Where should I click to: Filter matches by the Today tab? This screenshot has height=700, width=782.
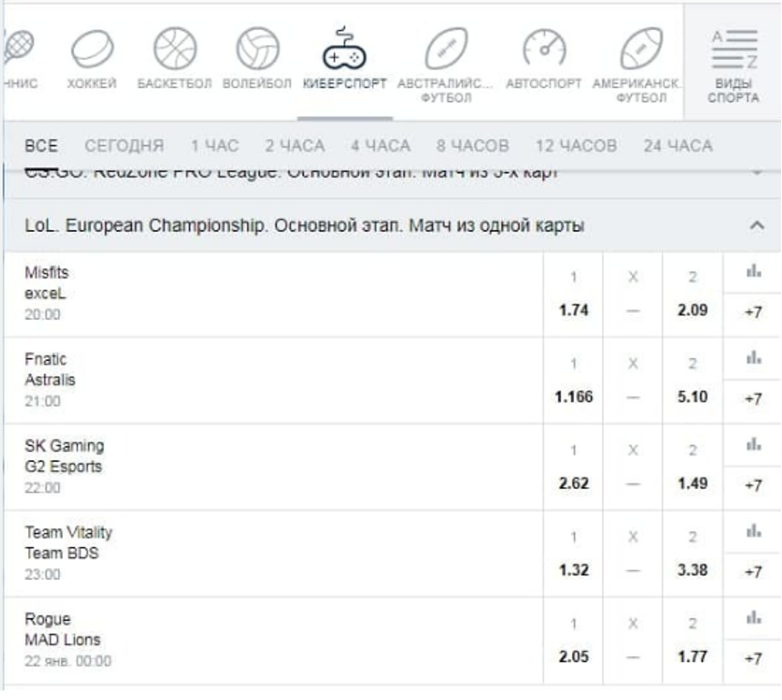coord(125,145)
